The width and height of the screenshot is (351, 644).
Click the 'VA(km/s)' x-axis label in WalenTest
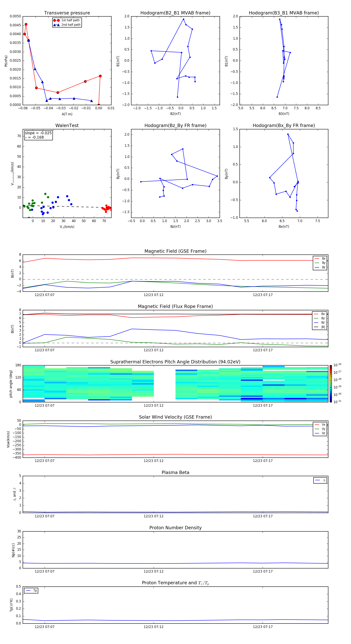(67, 227)
